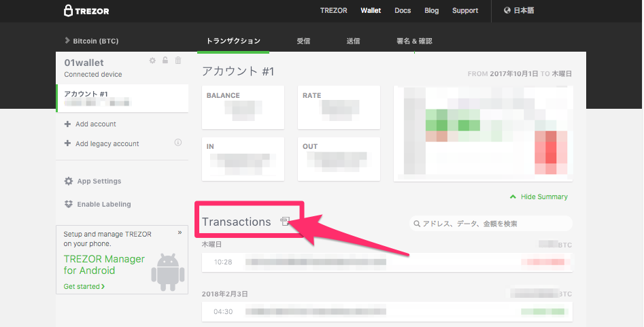Select アカウント #1 in sidebar
The image size is (644, 327).
pos(122,98)
